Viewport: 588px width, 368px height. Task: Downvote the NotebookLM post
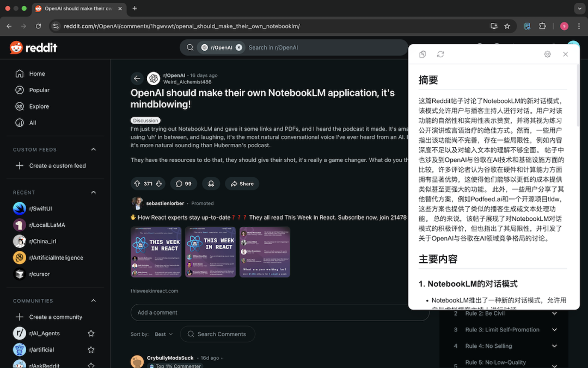click(x=159, y=184)
